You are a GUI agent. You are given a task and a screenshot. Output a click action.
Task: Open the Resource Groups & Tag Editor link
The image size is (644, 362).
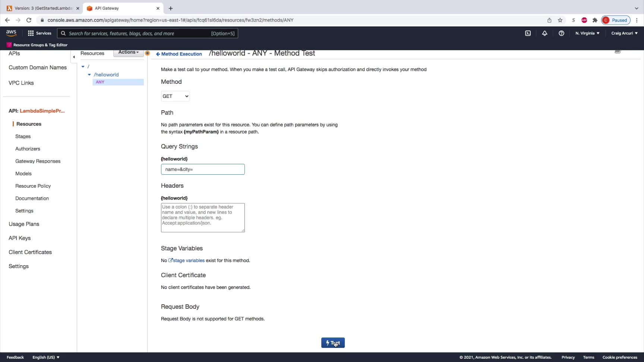(x=40, y=45)
